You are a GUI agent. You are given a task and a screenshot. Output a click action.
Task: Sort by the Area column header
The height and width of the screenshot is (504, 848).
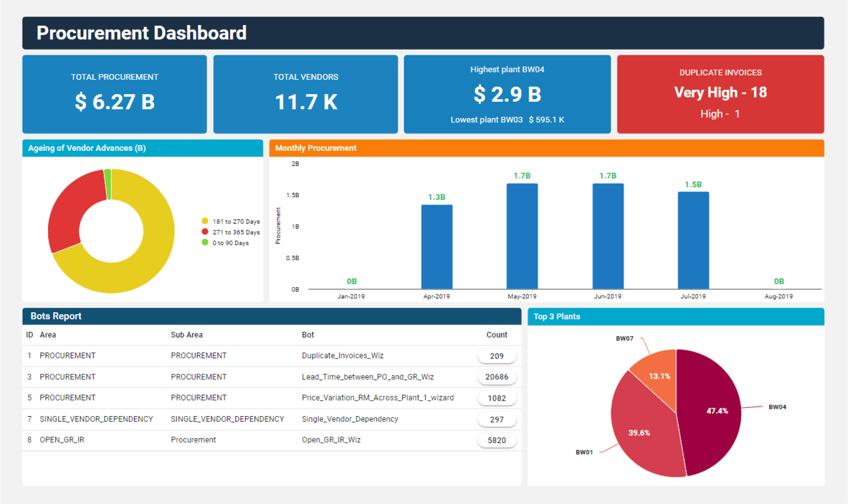[48, 335]
